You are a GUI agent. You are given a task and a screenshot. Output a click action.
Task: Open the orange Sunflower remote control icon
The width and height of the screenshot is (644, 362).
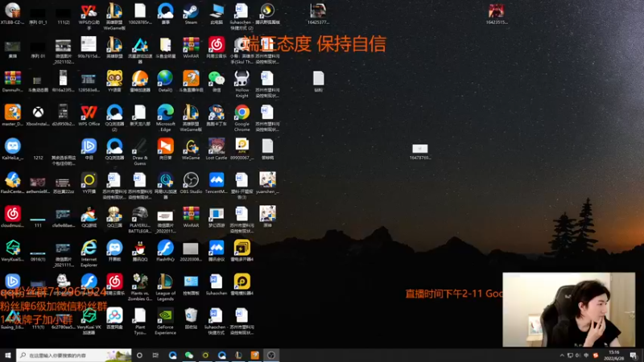click(x=166, y=149)
